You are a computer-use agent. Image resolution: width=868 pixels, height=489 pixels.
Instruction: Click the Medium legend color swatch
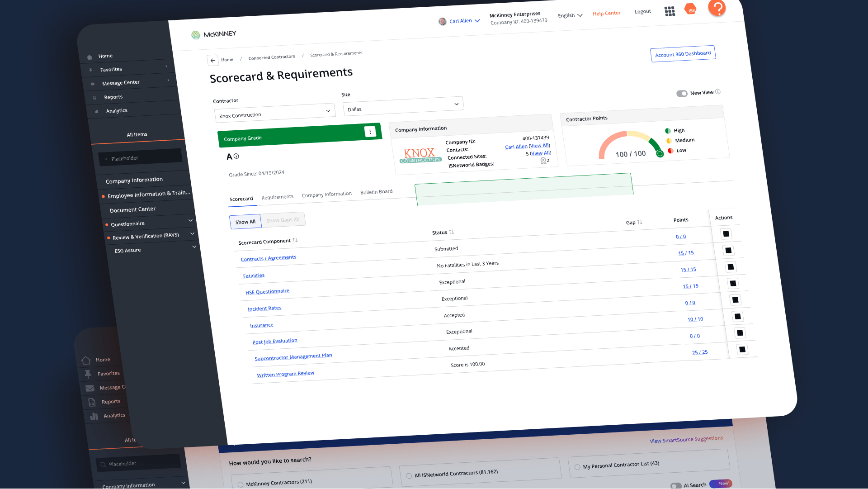point(669,141)
